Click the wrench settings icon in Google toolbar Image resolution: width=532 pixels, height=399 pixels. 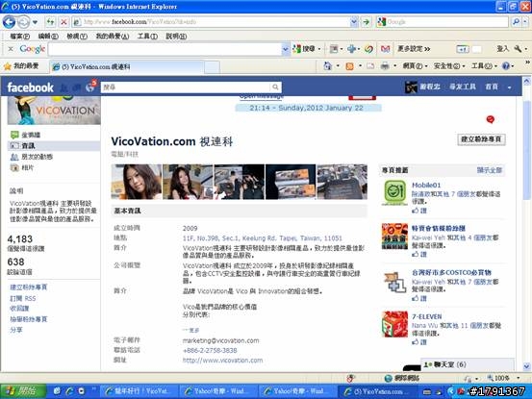(518, 49)
